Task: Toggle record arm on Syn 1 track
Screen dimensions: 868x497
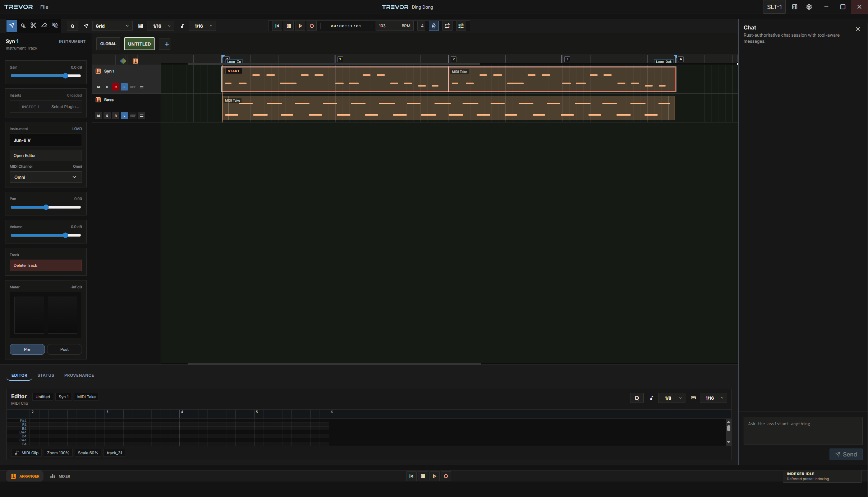Action: [115, 87]
